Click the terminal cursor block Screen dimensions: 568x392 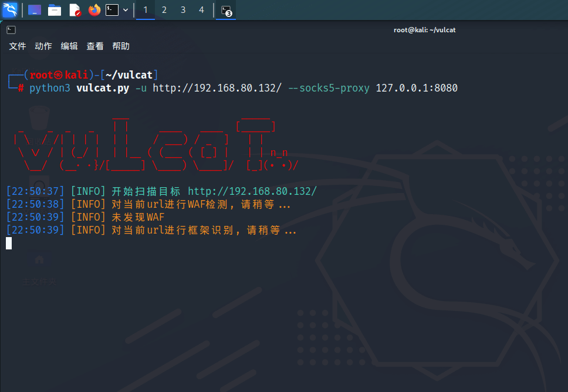coord(9,243)
